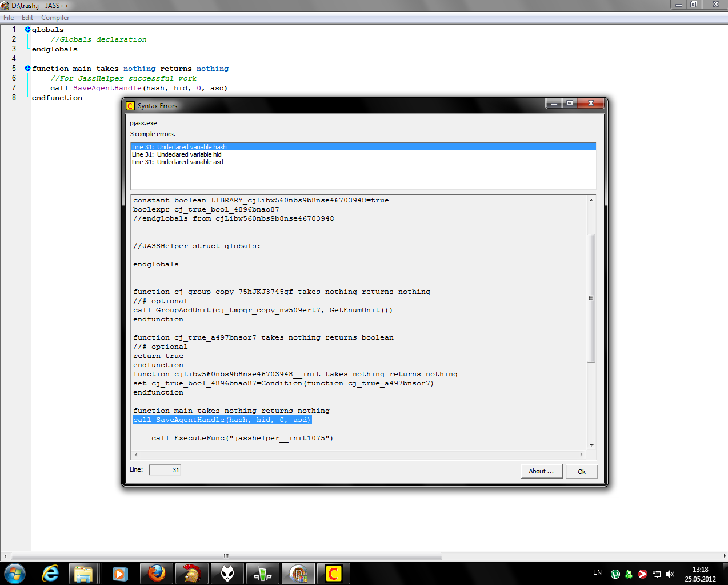
Task: Click the Syntax Errors dialog title icon
Action: tap(130, 106)
